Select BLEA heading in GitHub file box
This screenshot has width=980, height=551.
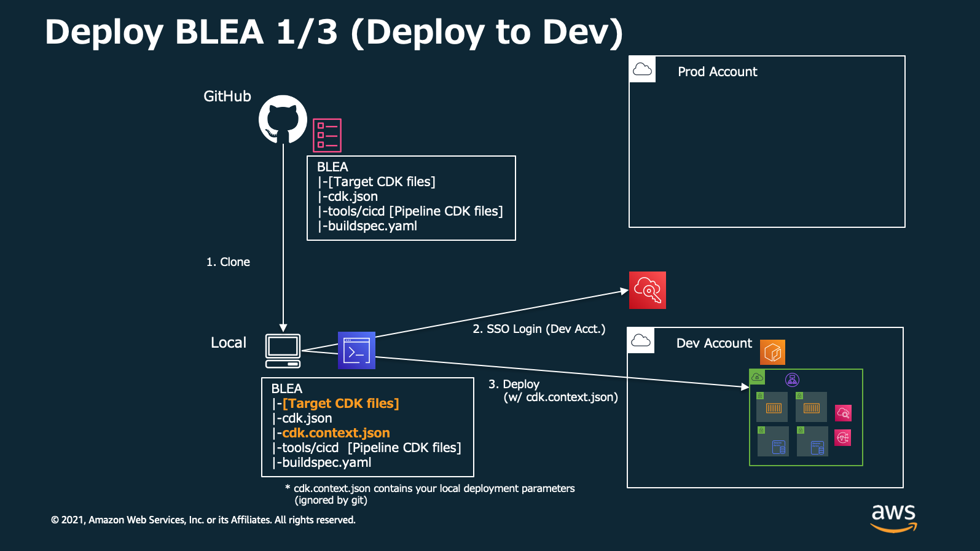(332, 167)
